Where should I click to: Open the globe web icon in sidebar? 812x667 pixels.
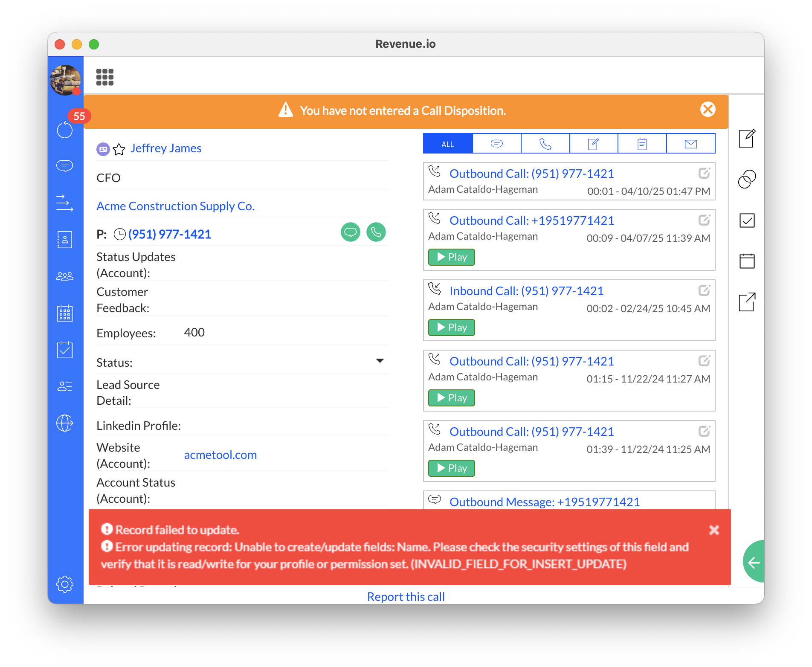65,423
